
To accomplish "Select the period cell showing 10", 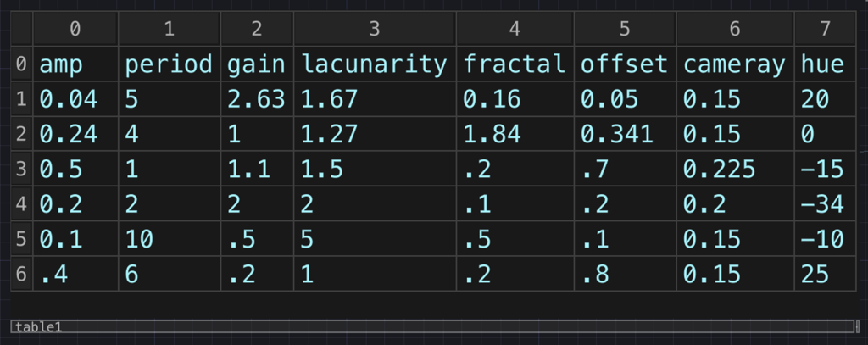I will pyautogui.click(x=170, y=239).
